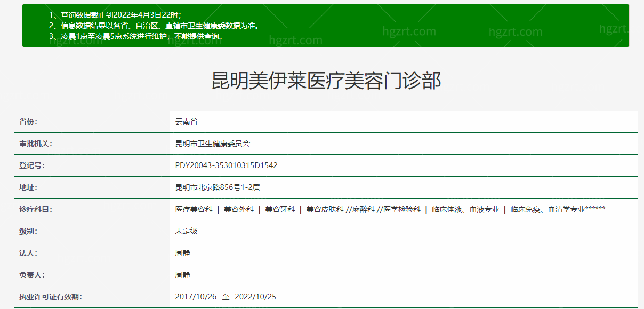Select the heading 昆明美伊莱医疗美容门诊部
Screen dimensions: 644x309
(326, 81)
